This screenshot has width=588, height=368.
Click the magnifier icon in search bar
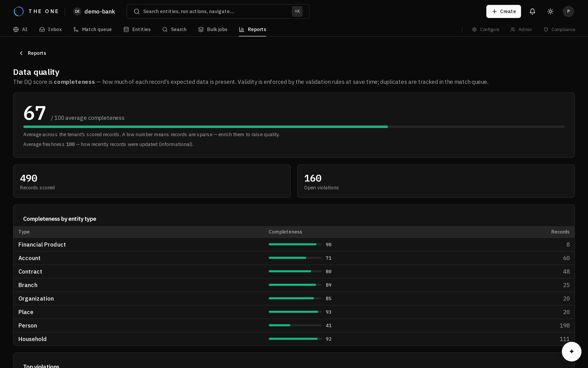click(137, 11)
